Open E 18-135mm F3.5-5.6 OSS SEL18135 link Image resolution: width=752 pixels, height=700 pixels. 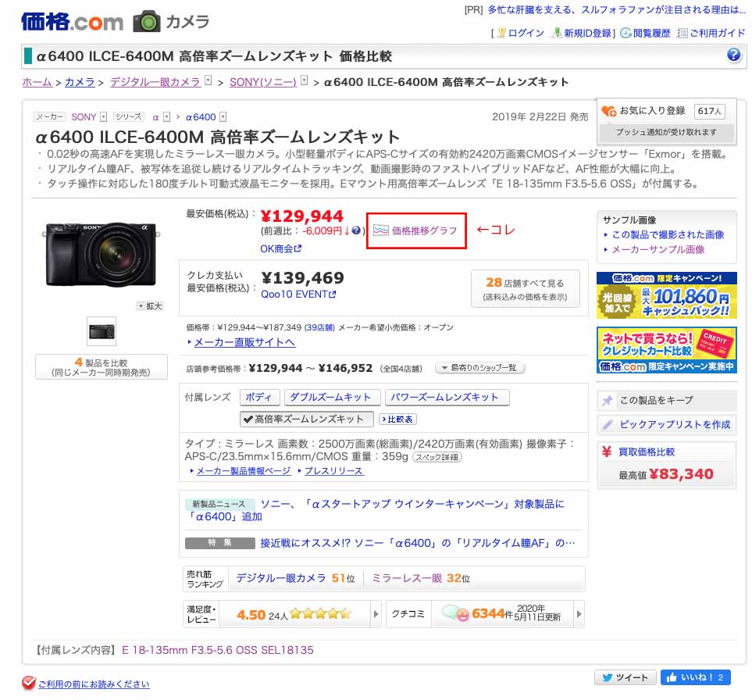click(x=218, y=650)
